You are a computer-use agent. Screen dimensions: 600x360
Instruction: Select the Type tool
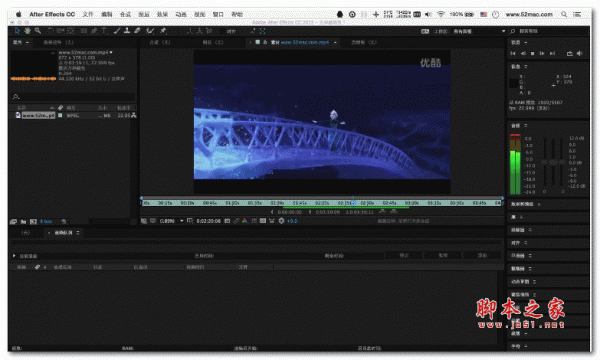(103, 31)
